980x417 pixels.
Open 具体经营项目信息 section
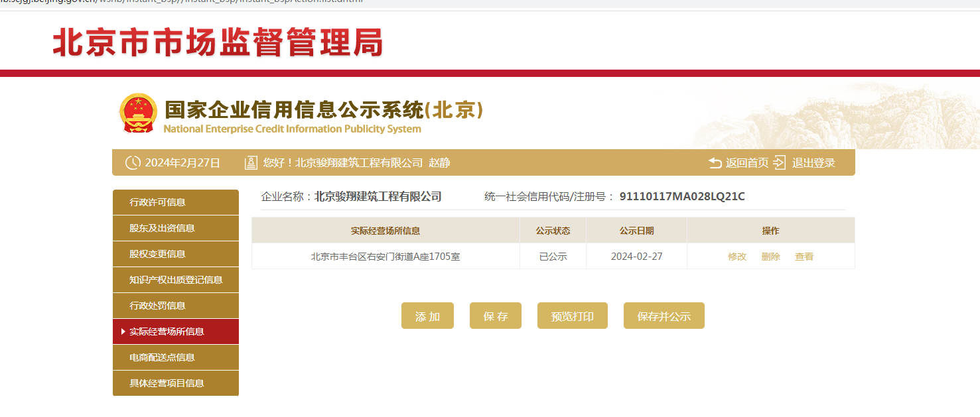pyautogui.click(x=176, y=383)
